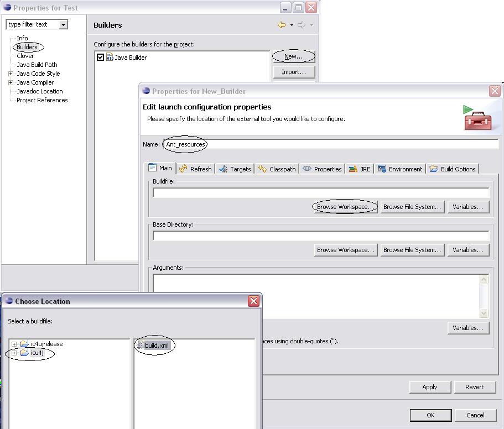Click the ic4ujrelease folder icon
This screenshot has height=429, width=504.
(24, 344)
